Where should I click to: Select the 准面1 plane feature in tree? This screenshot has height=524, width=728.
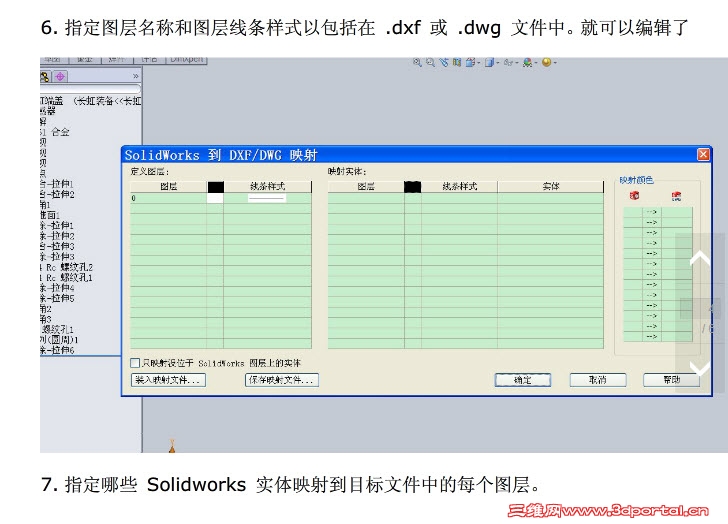click(50, 215)
